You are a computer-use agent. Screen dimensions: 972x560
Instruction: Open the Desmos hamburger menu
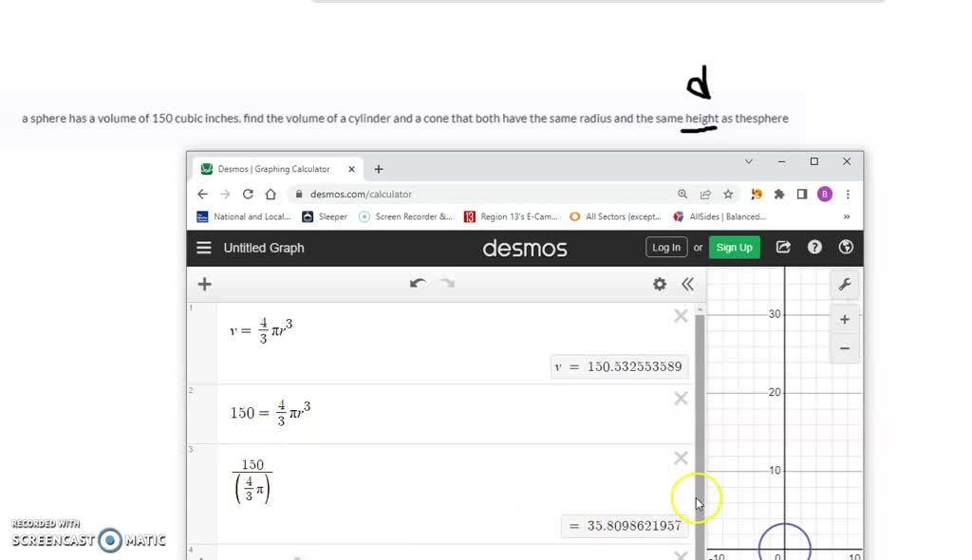(204, 247)
